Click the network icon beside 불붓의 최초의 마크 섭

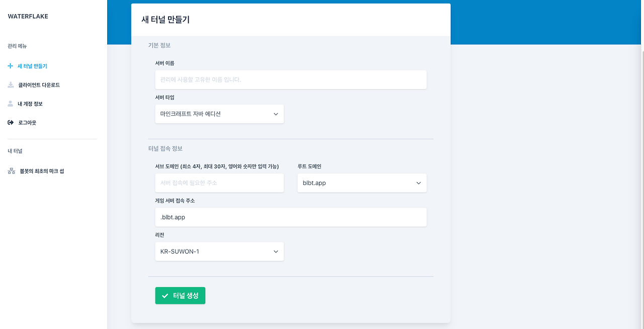(x=11, y=171)
